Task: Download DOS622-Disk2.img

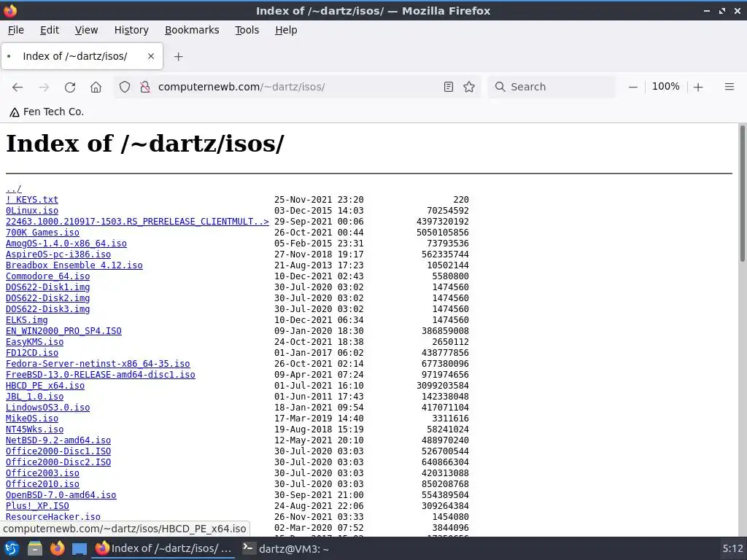Action: pyautogui.click(x=47, y=298)
